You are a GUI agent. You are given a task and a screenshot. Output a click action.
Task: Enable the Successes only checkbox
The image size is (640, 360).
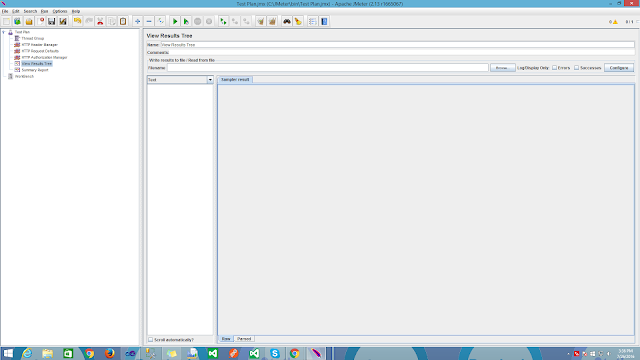(x=576, y=68)
